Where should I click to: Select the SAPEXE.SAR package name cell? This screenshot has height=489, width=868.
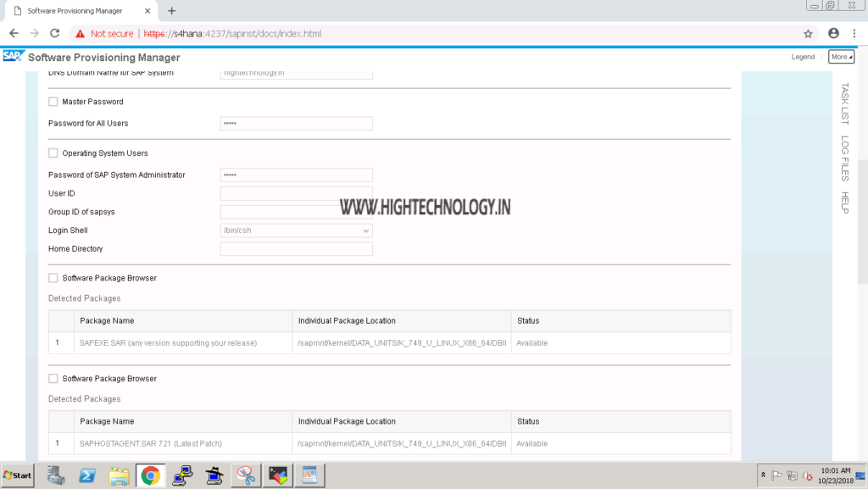183,343
